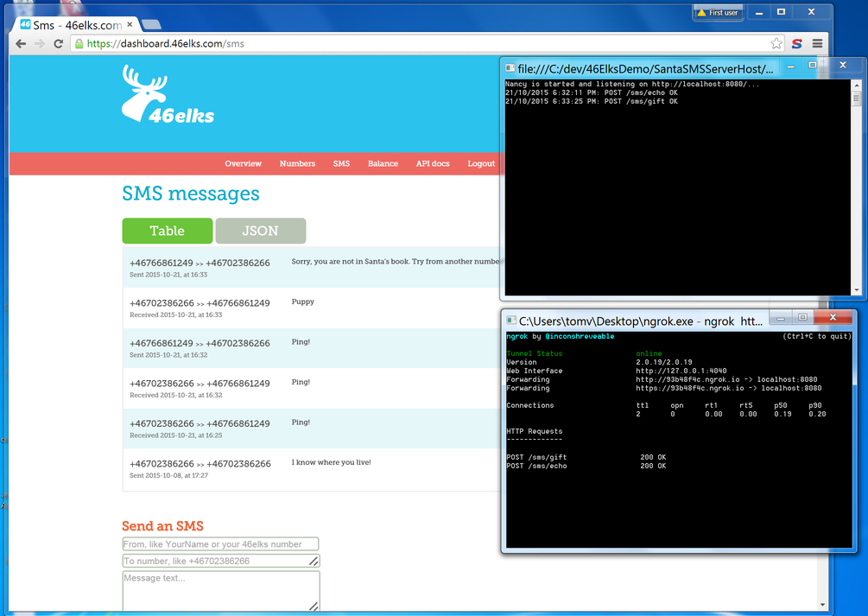This screenshot has height=616, width=868.
Task: Click the 'Sent 2015-10-08, at 17:27' timestamp
Action: tap(168, 475)
